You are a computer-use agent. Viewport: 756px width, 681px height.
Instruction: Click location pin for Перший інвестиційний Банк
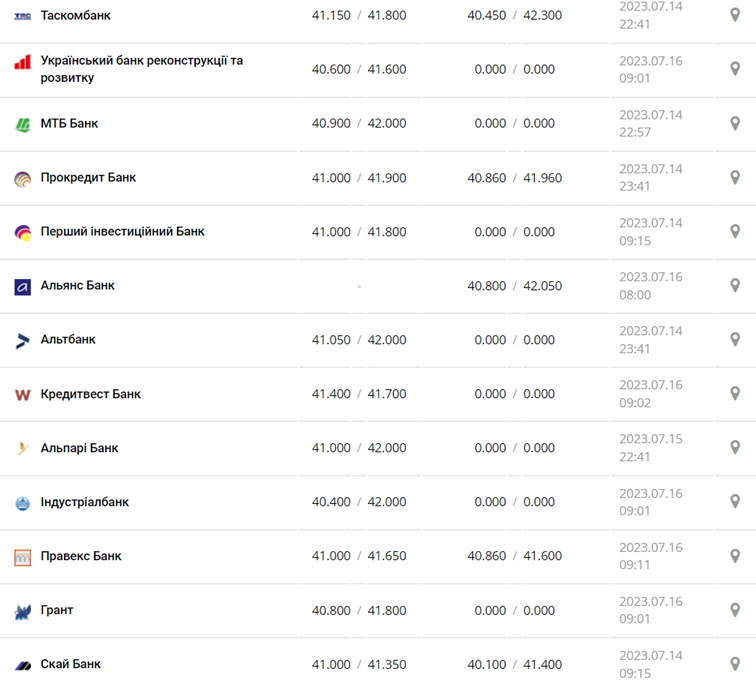click(735, 232)
